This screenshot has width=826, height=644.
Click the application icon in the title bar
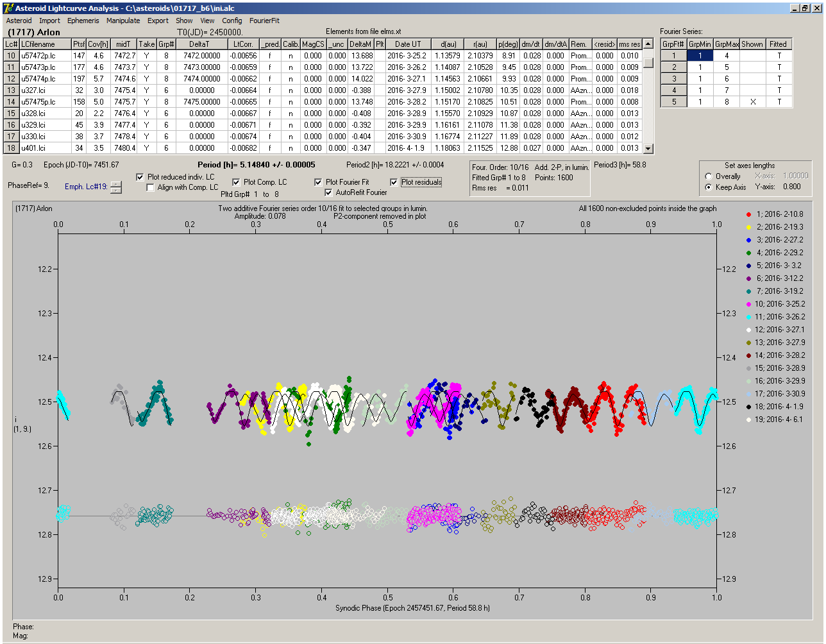point(8,8)
